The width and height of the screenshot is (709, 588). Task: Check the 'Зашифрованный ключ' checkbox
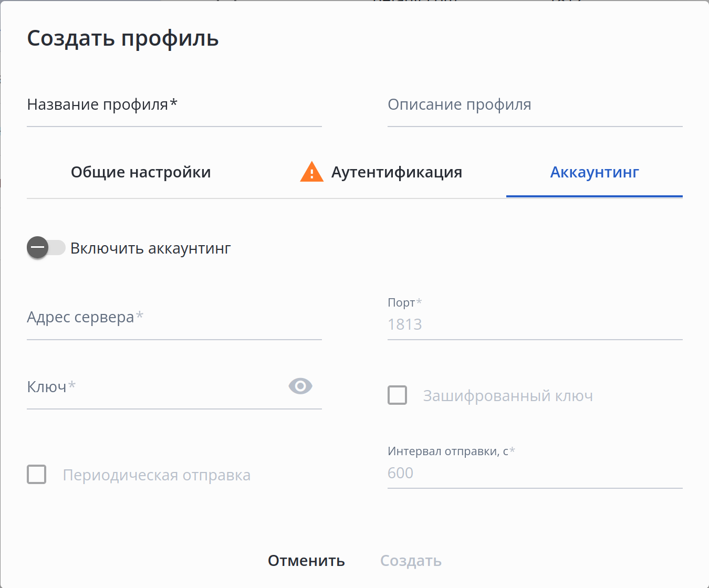pos(397,395)
